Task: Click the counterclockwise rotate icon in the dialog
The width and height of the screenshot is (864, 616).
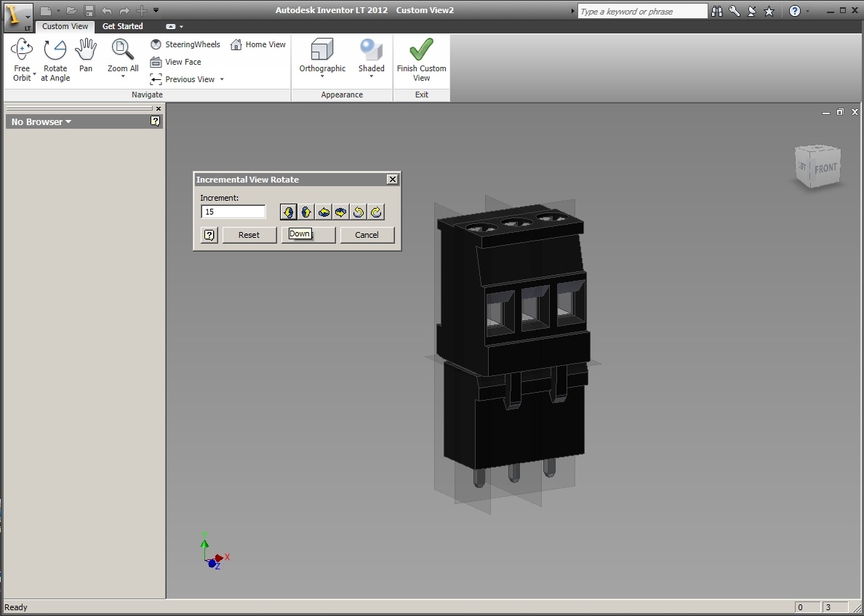Action: click(x=359, y=212)
